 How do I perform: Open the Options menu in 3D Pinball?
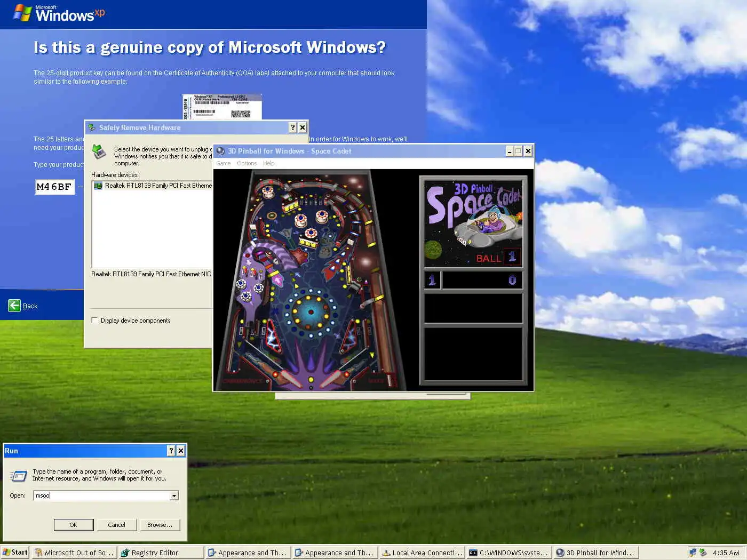click(247, 163)
